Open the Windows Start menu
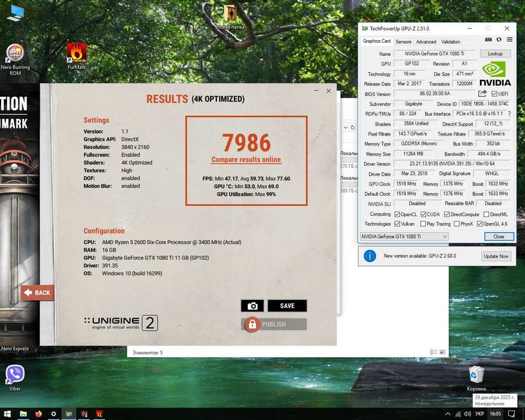Screen dimensions: 525x420 point(7,414)
